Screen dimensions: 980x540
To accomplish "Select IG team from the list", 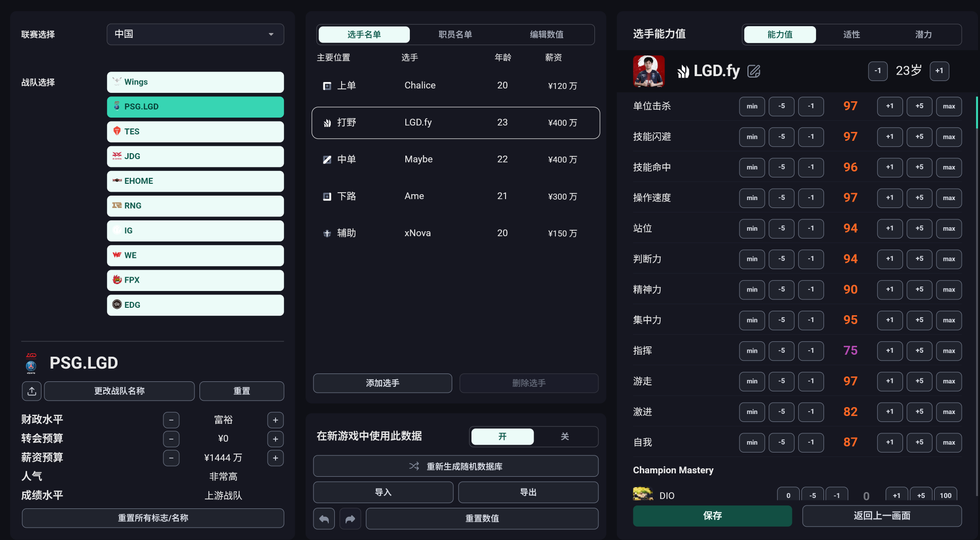I will point(196,231).
